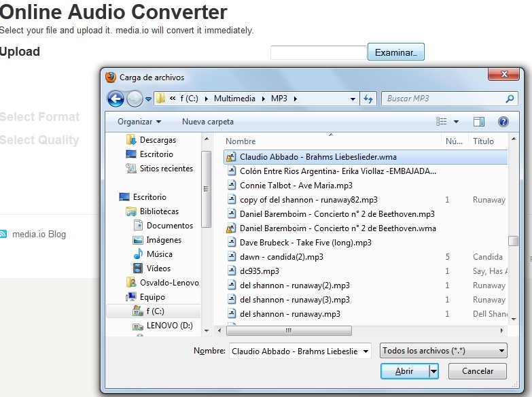
Task: Click the LENOVO (D:) drive icon
Action: tap(138, 327)
